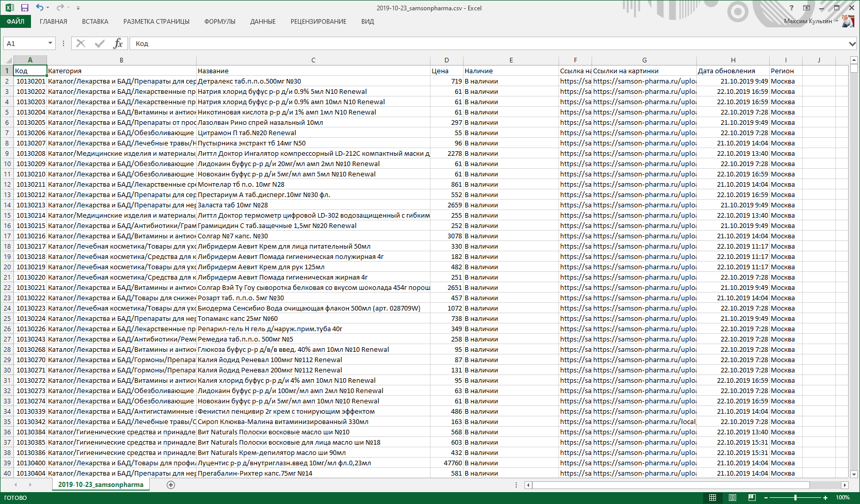
Task: Click the Name Box showing A1
Action: (x=26, y=43)
